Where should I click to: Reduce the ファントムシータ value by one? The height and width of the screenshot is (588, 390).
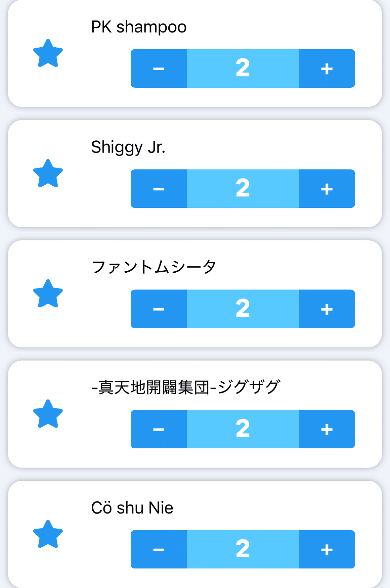[159, 309]
